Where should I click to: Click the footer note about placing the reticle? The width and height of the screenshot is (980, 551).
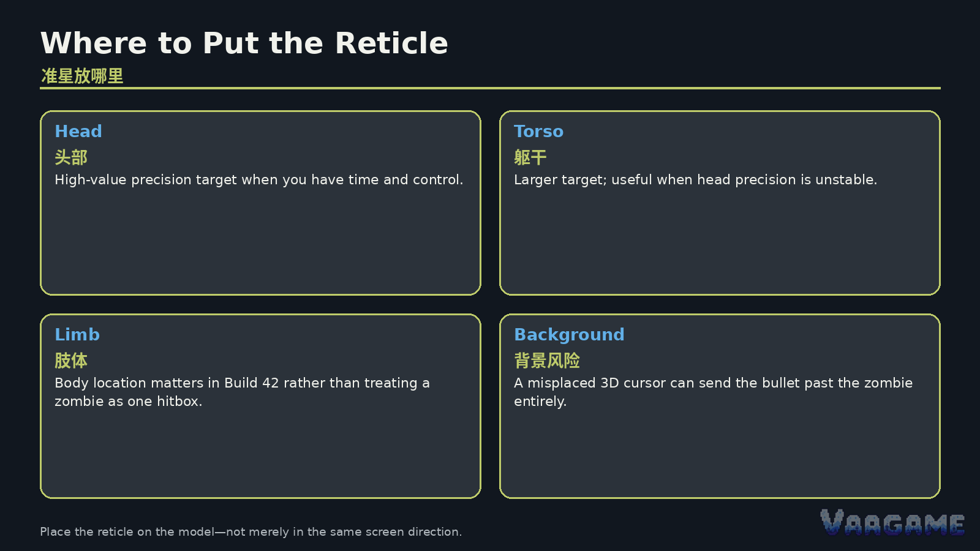point(251,531)
